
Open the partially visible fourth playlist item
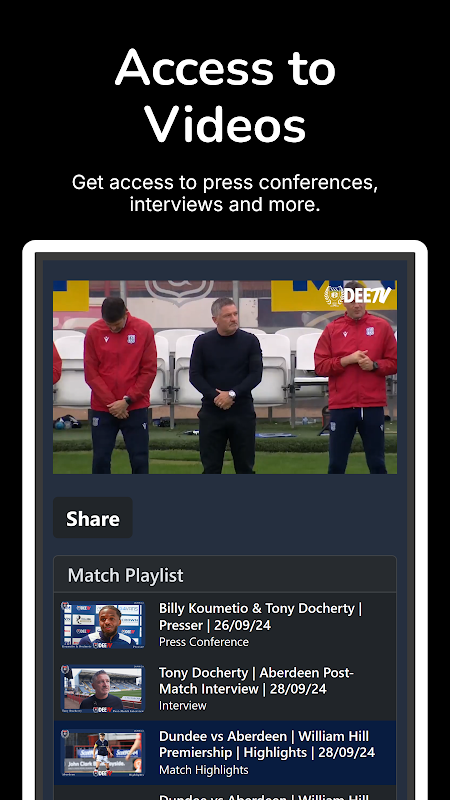225,794
